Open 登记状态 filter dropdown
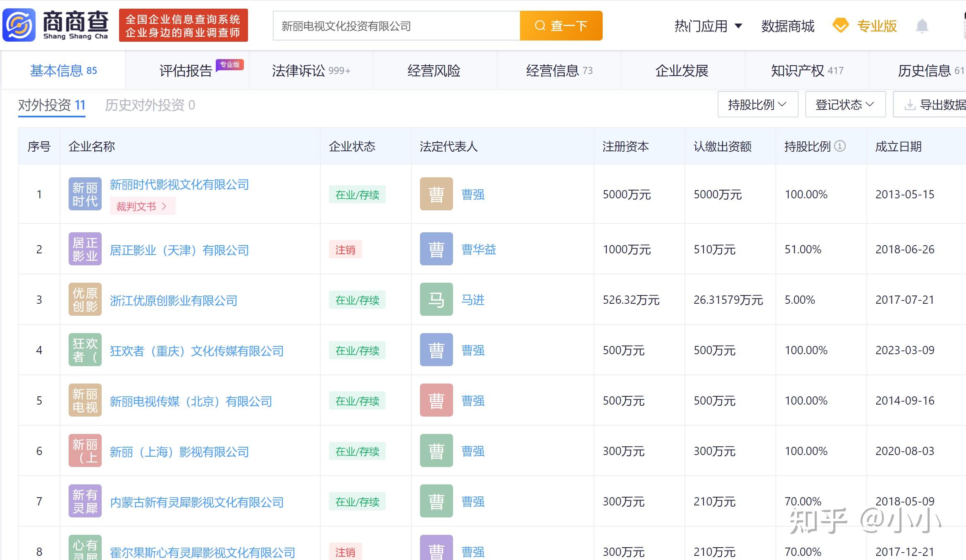Image resolution: width=966 pixels, height=560 pixels. tap(845, 105)
